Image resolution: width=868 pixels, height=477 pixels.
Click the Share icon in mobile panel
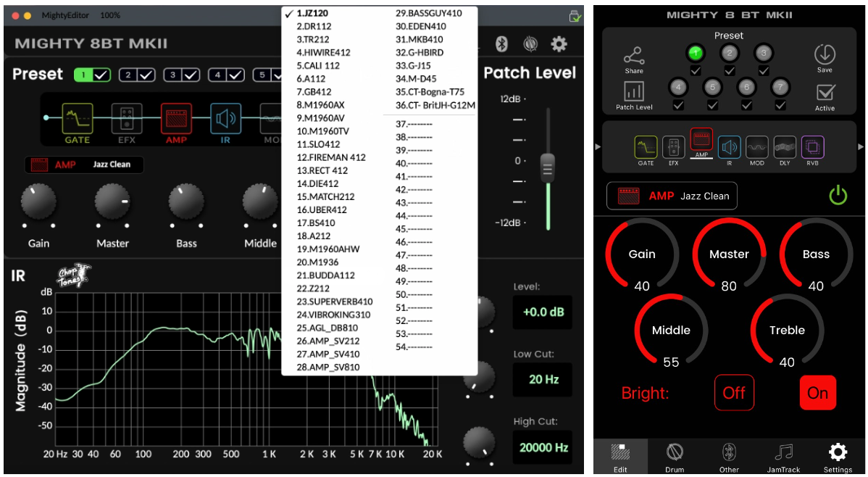click(633, 56)
